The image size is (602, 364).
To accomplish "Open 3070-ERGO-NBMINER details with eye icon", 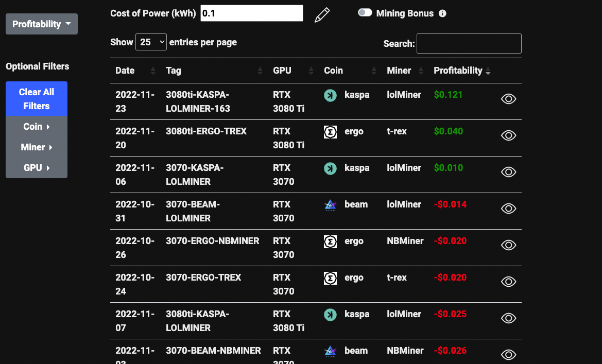I will pos(508,246).
